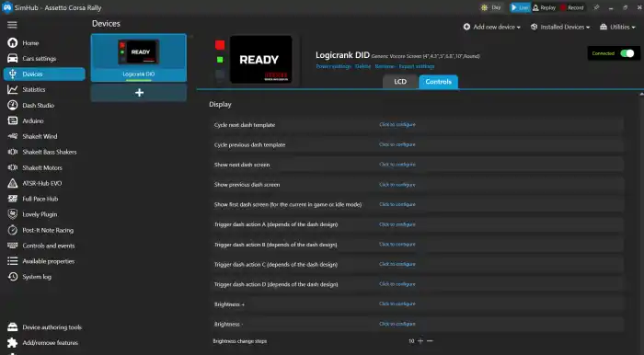
Task: Click the Delete device link
Action: (362, 66)
